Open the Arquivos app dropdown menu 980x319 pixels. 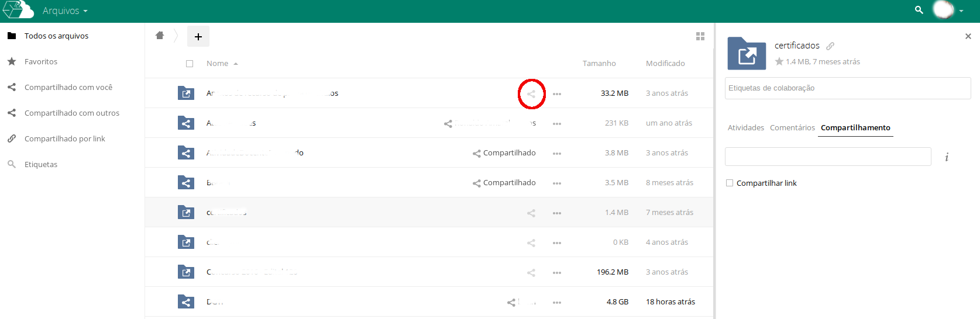click(x=65, y=11)
